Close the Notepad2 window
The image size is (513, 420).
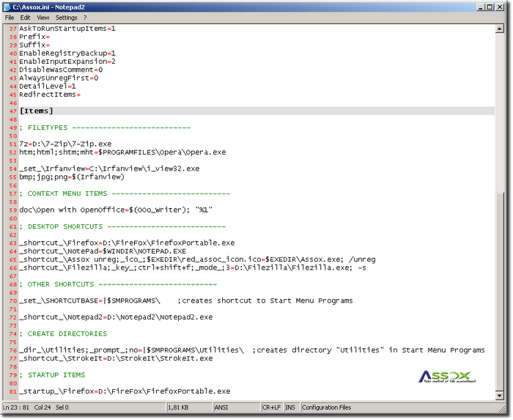[500, 7]
